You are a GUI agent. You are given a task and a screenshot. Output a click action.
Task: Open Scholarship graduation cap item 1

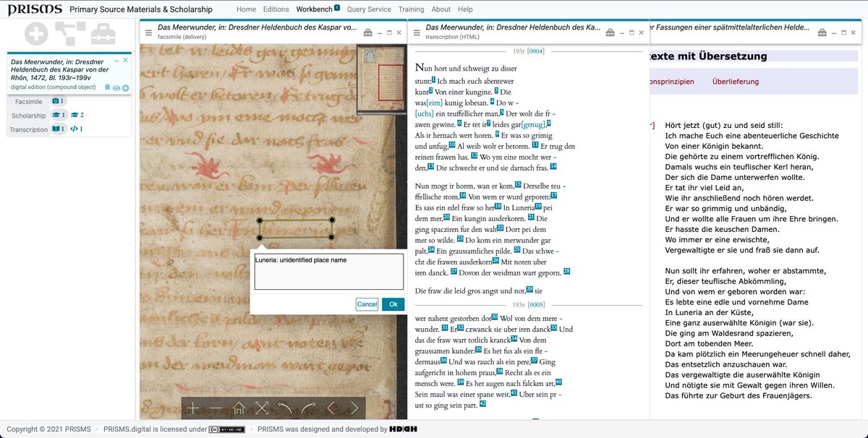click(59, 115)
